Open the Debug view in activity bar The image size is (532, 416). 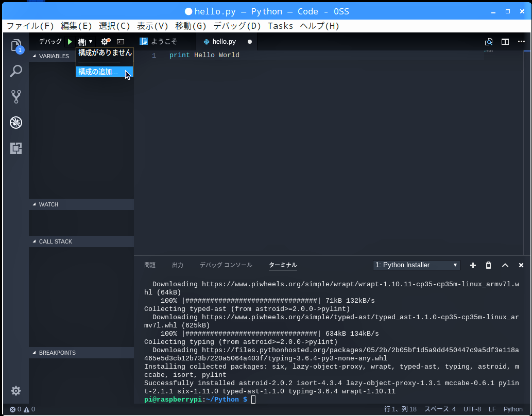pos(16,123)
